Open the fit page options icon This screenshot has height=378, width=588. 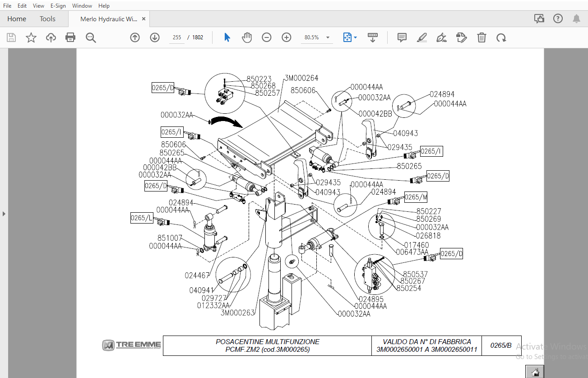point(347,37)
